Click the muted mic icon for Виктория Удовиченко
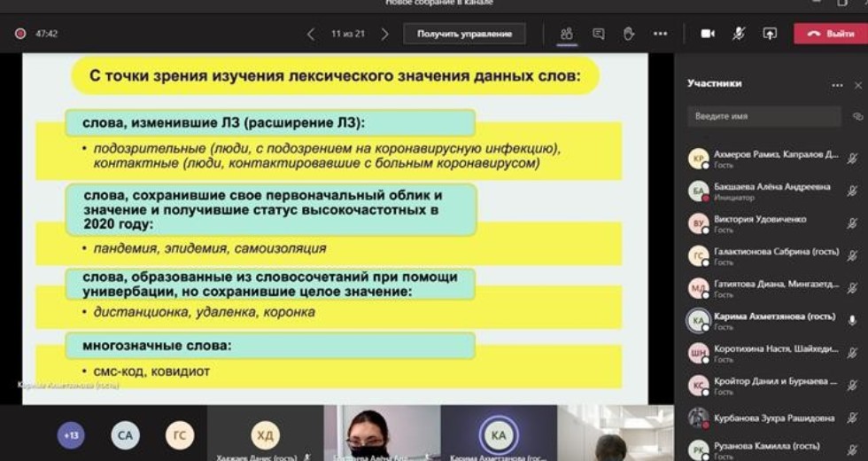 coord(852,223)
